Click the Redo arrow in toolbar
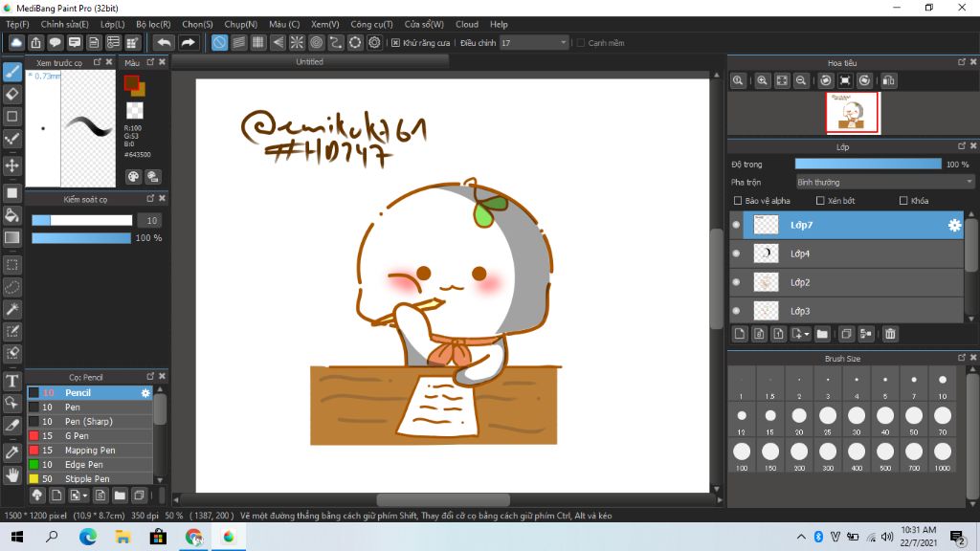980x551 pixels. pyautogui.click(x=188, y=42)
